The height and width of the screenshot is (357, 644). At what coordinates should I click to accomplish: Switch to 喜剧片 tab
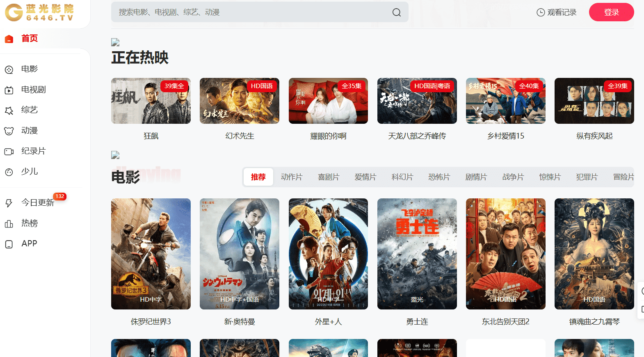329,177
